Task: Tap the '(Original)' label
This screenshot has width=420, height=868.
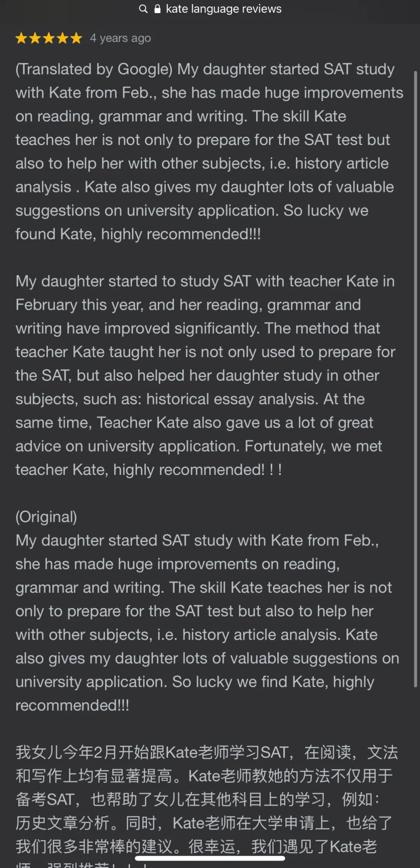Action: click(x=46, y=517)
